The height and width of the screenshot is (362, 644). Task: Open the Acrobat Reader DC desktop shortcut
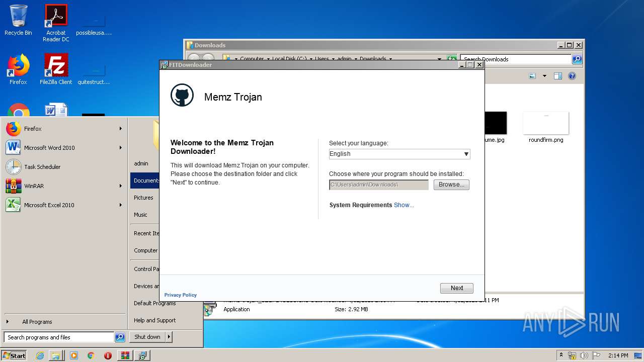(x=56, y=23)
